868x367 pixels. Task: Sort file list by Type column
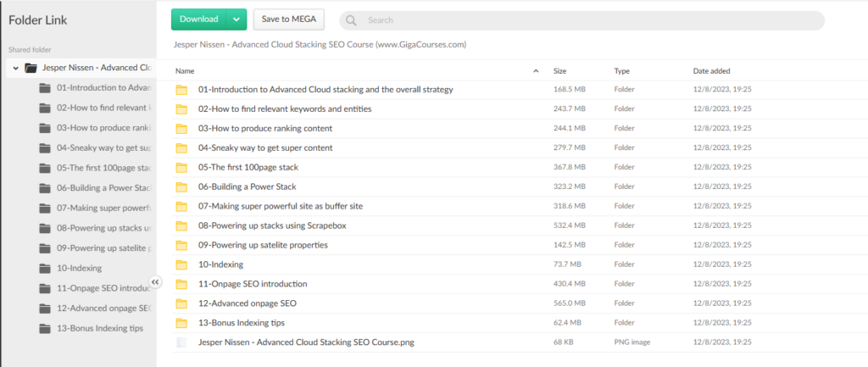[621, 71]
